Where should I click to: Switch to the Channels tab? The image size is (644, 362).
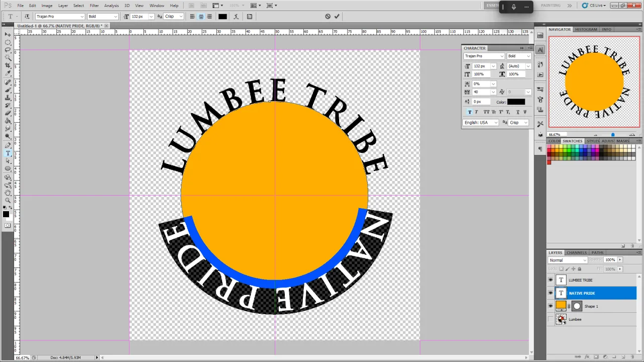click(577, 252)
